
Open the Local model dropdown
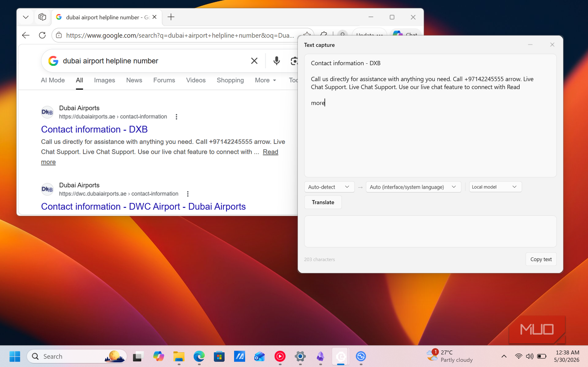coord(495,187)
